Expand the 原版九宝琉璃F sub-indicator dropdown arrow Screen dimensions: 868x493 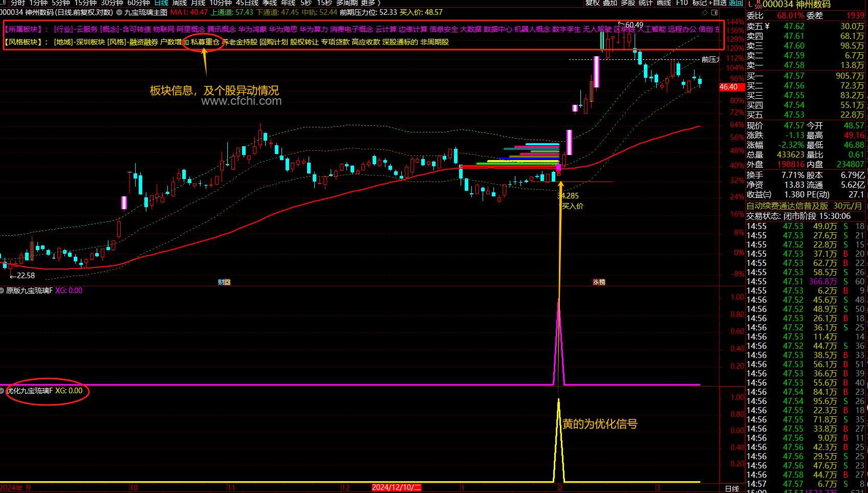3,290
